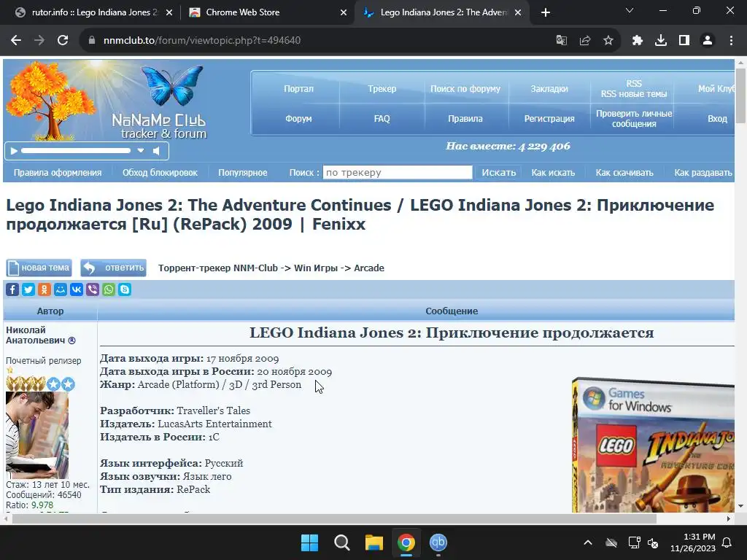The width and height of the screenshot is (747, 560).
Task: Click the browser back arrow
Action: pos(16,41)
